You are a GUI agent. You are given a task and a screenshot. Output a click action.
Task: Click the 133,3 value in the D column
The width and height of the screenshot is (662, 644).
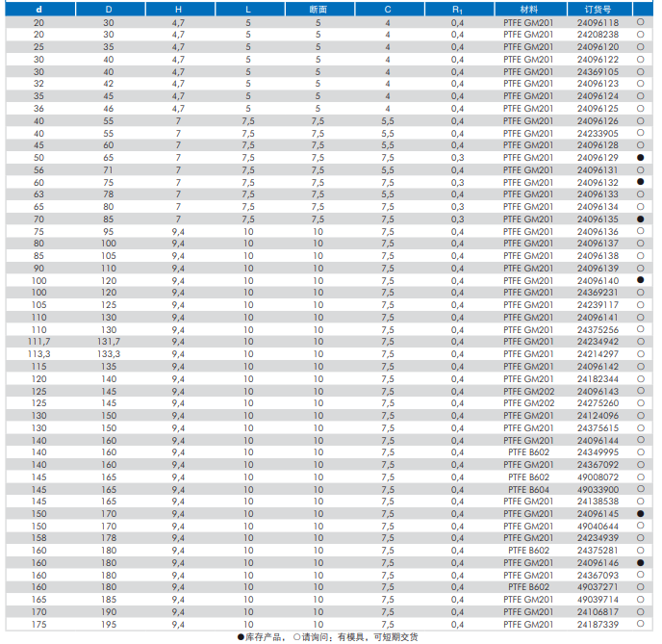tap(109, 354)
